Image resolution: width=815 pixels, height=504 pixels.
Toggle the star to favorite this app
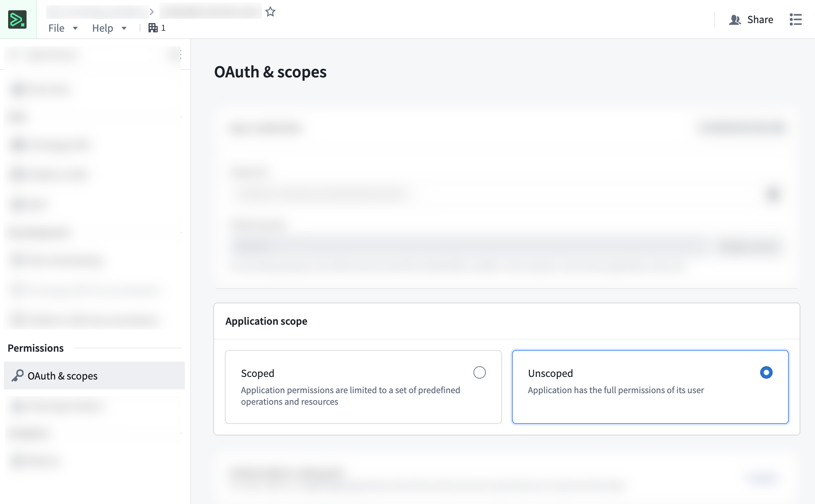tap(270, 12)
